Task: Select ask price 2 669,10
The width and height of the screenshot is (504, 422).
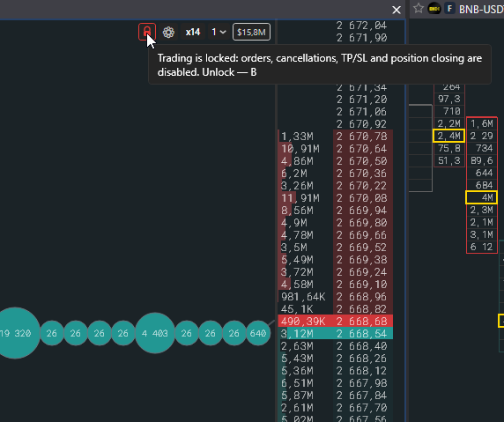Action: tap(362, 285)
